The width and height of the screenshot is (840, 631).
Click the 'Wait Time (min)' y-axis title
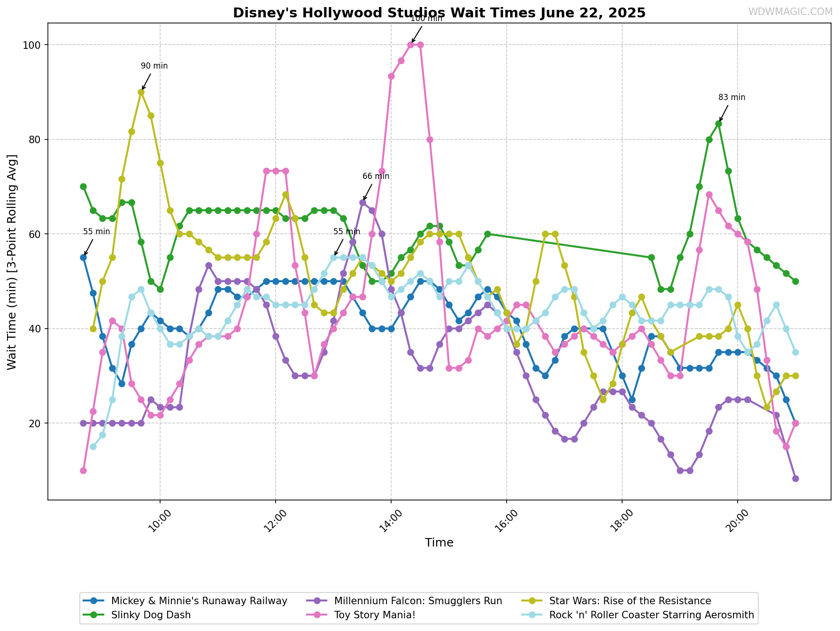pyautogui.click(x=12, y=262)
